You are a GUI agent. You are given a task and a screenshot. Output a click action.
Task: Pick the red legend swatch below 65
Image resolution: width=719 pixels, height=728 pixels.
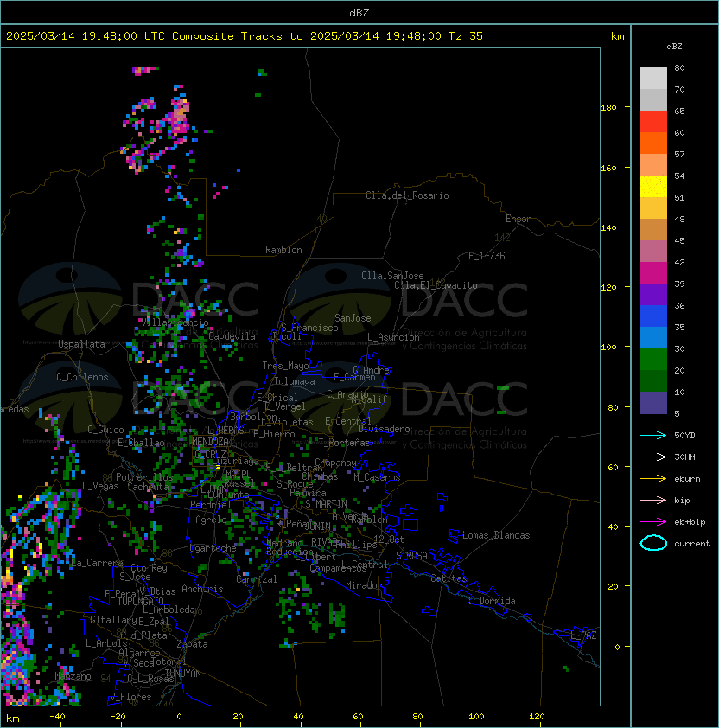[x=653, y=121]
